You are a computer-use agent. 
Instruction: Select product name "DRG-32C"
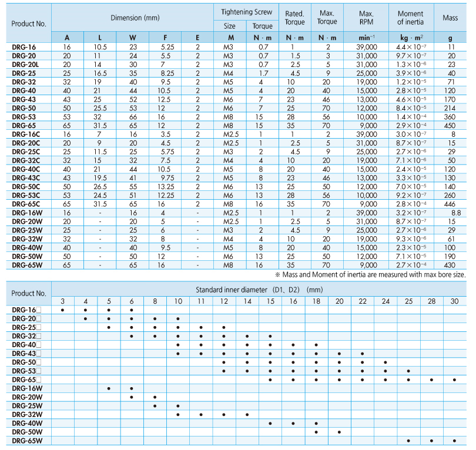point(26,160)
